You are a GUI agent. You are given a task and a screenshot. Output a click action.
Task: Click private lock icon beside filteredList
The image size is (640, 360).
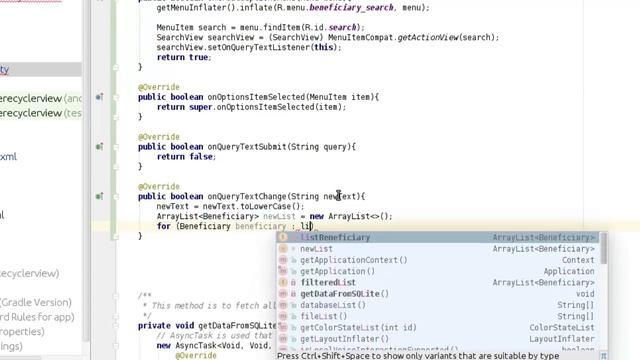pyautogui.click(x=293, y=282)
